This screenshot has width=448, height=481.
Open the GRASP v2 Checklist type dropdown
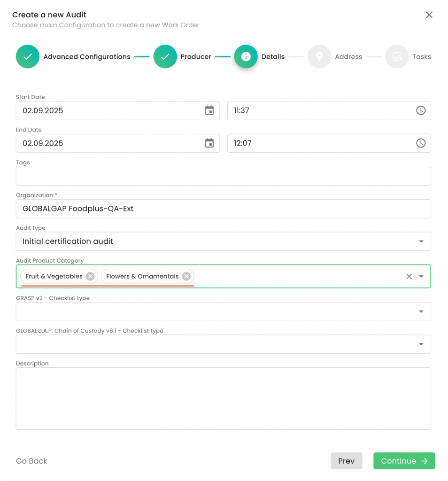click(x=421, y=311)
